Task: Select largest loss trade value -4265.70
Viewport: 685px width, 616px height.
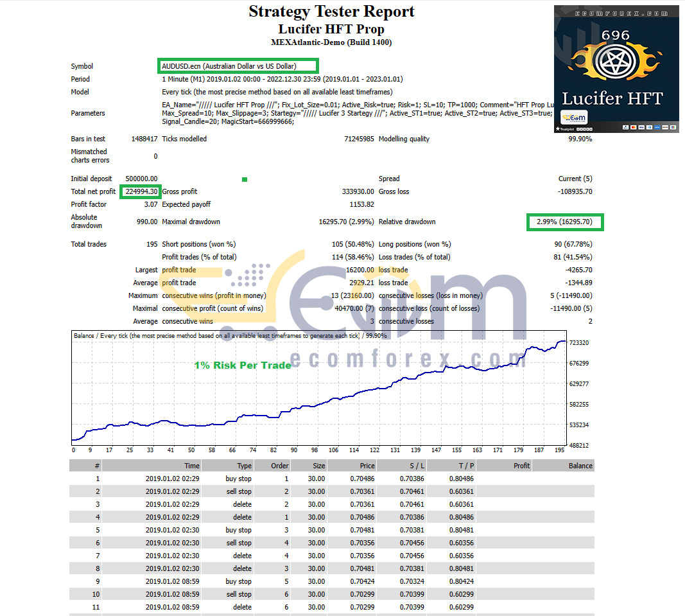Action: 579,270
